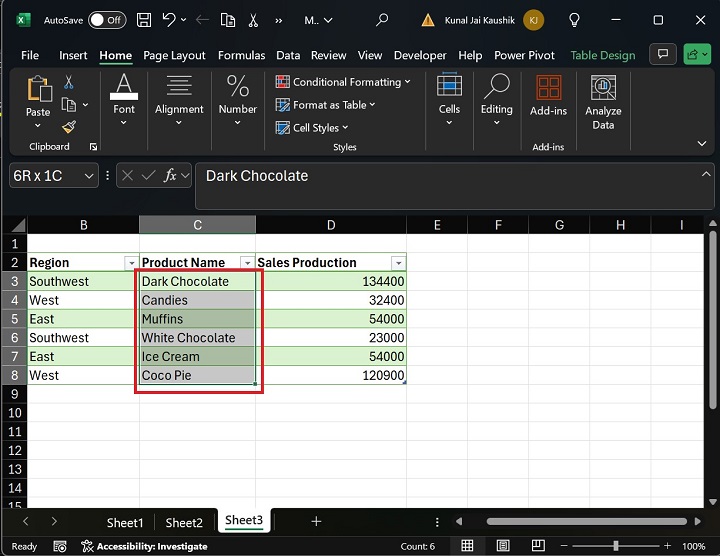Screen dimensions: 720x556
Task: Click the Cut scissors icon in Clipboard
Action: tap(69, 82)
